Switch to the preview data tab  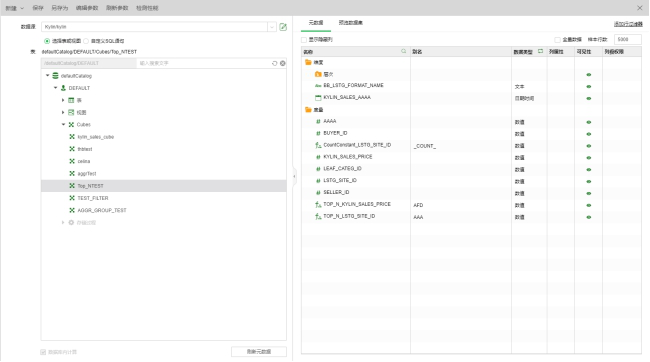[x=351, y=23]
